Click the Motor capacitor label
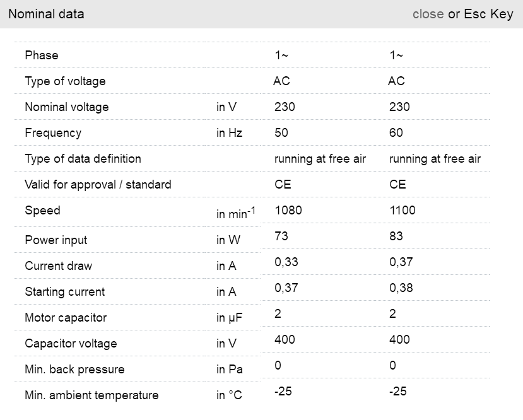Viewport: 523px width, 420px height. (66, 318)
